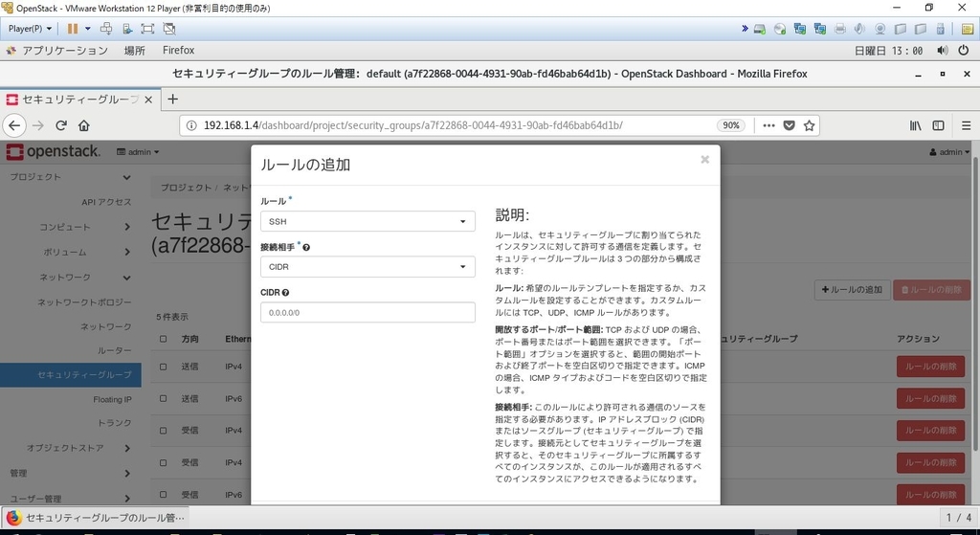This screenshot has height=535, width=980.
Task: Select ルーター in sidebar
Action: tap(115, 350)
